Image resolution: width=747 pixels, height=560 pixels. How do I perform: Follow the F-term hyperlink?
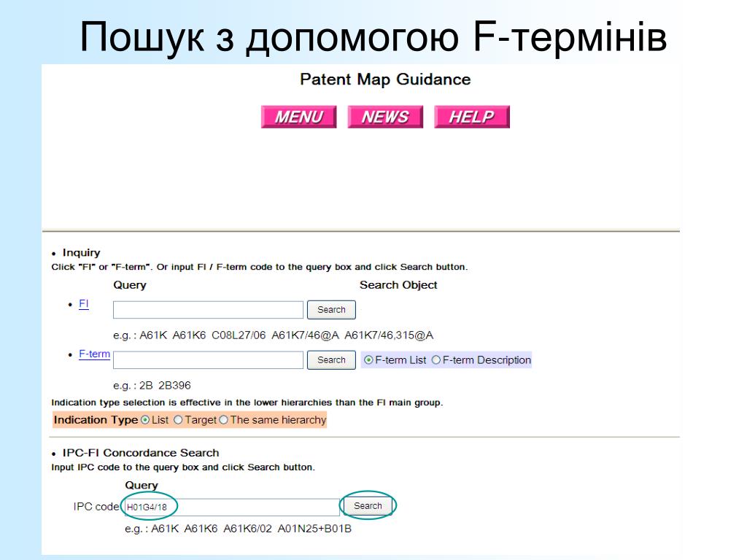(94, 354)
